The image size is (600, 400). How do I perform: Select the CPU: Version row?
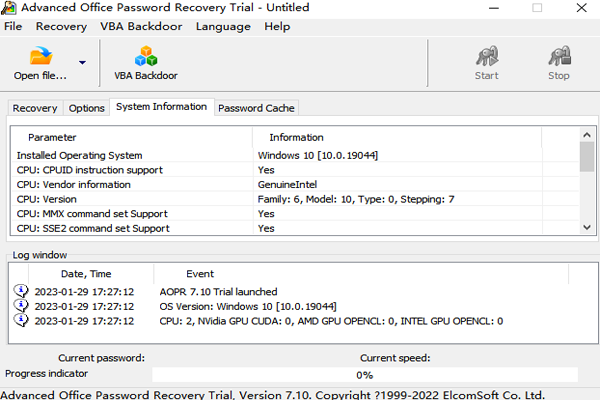295,199
